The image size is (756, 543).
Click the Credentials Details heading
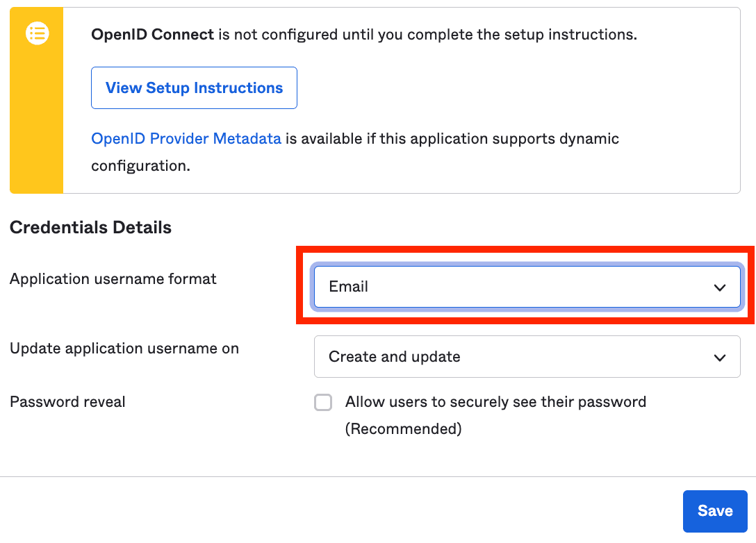click(x=90, y=227)
